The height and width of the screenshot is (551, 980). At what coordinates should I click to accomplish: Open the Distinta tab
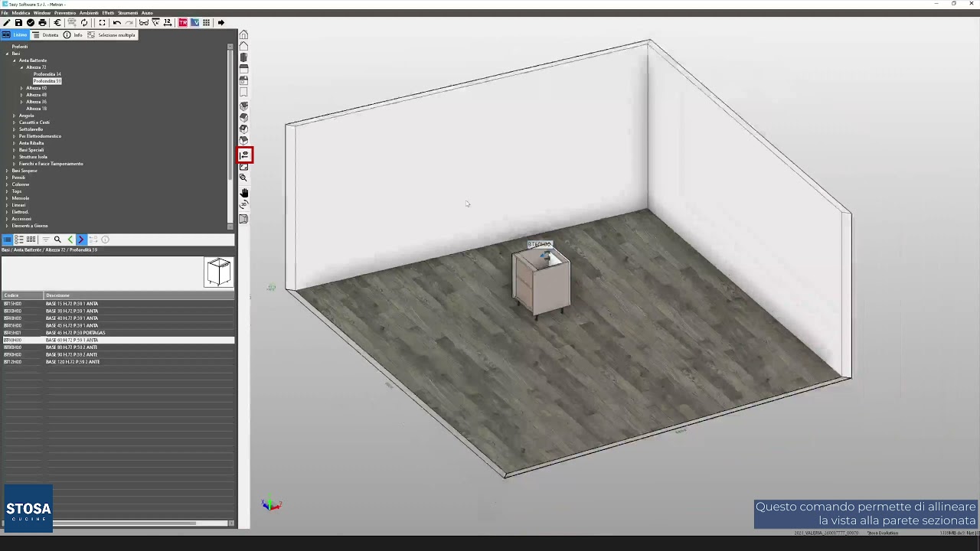click(46, 35)
